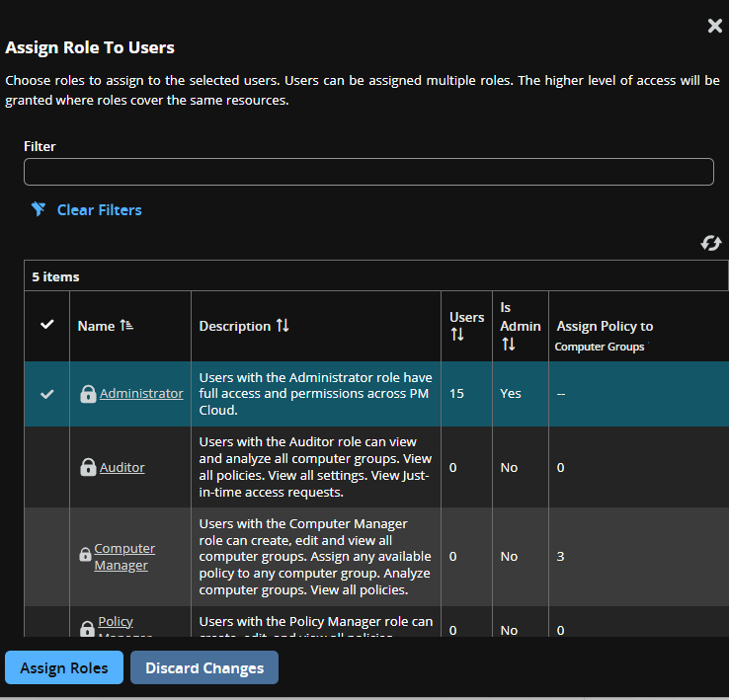Click the Assign Policy to Computer Groups header
Viewport: 729px width, 700px height.
click(x=605, y=336)
